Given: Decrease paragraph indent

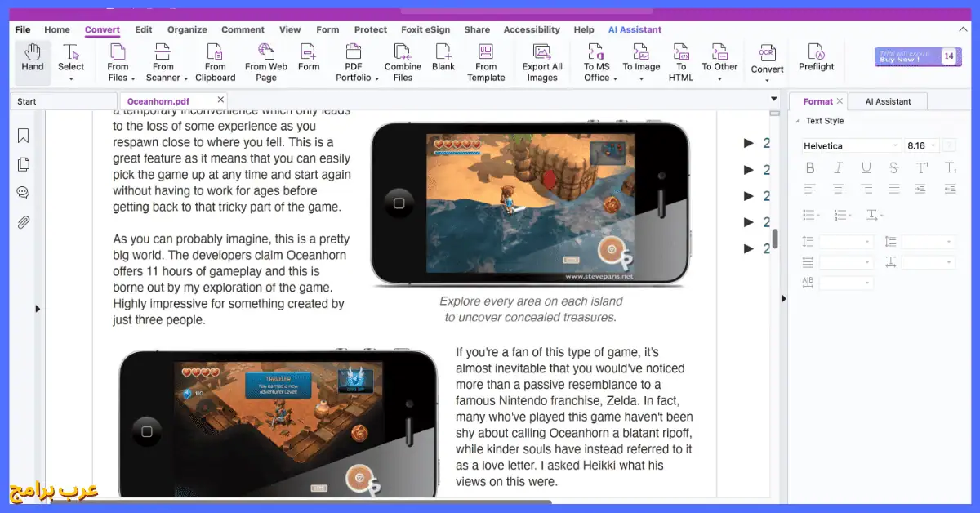Looking at the screenshot, I should pos(950,189).
